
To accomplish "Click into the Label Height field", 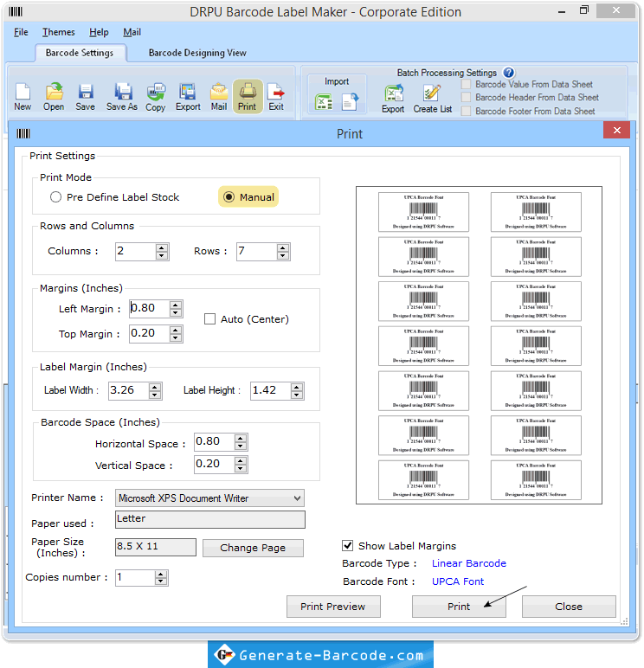I will tap(271, 390).
